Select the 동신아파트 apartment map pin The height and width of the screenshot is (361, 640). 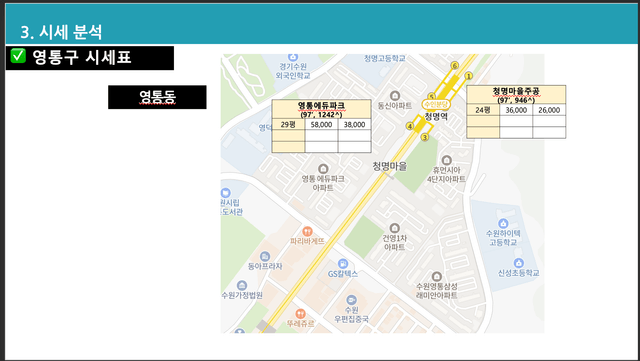click(394, 96)
